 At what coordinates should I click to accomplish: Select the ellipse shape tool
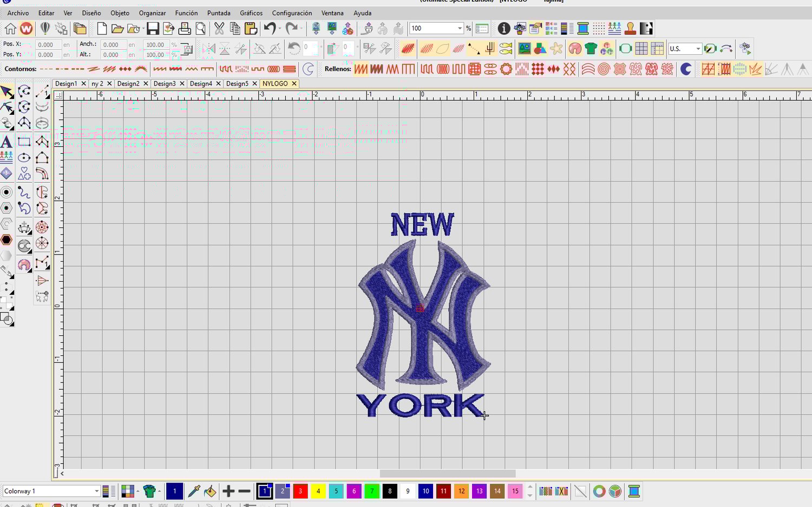coord(24,158)
